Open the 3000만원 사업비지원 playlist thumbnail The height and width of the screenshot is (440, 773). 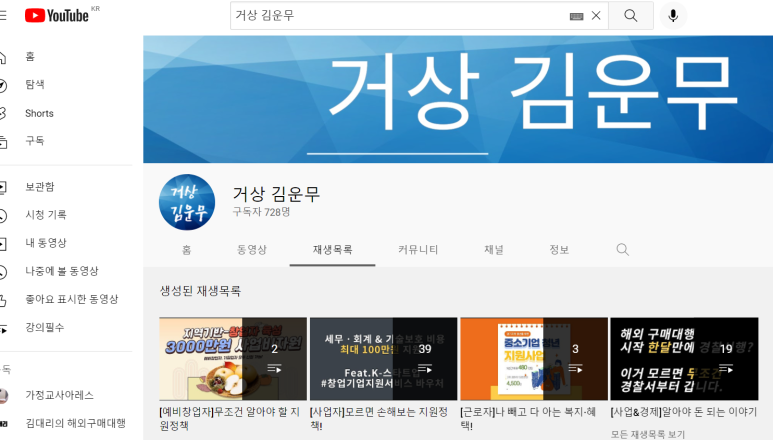click(233, 359)
